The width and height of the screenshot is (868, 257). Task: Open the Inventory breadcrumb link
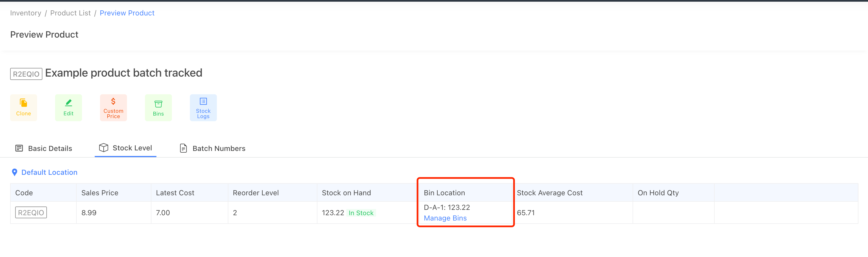click(x=25, y=13)
